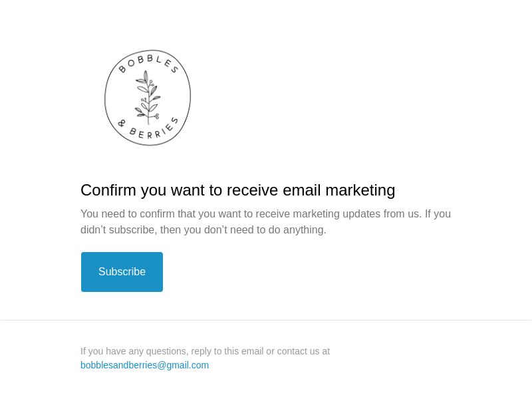Click the plant sprig illustration inside logo
The width and height of the screenshot is (532, 399).
pos(148,98)
